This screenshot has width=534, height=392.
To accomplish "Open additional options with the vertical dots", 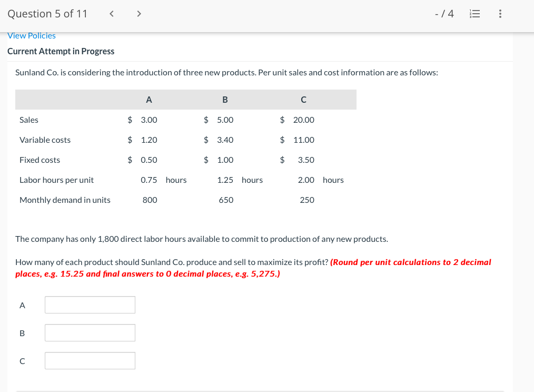I will [x=499, y=14].
